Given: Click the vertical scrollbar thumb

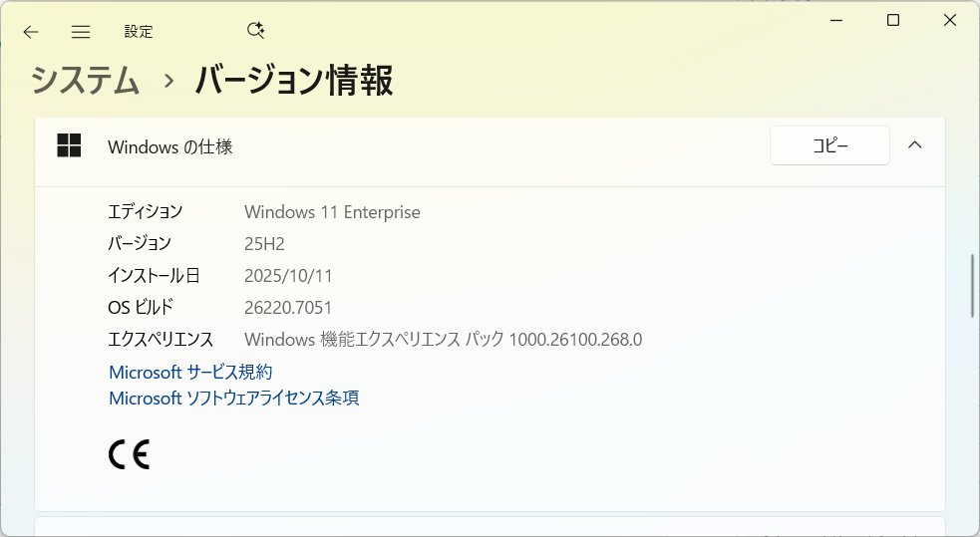Looking at the screenshot, I should [x=972, y=285].
